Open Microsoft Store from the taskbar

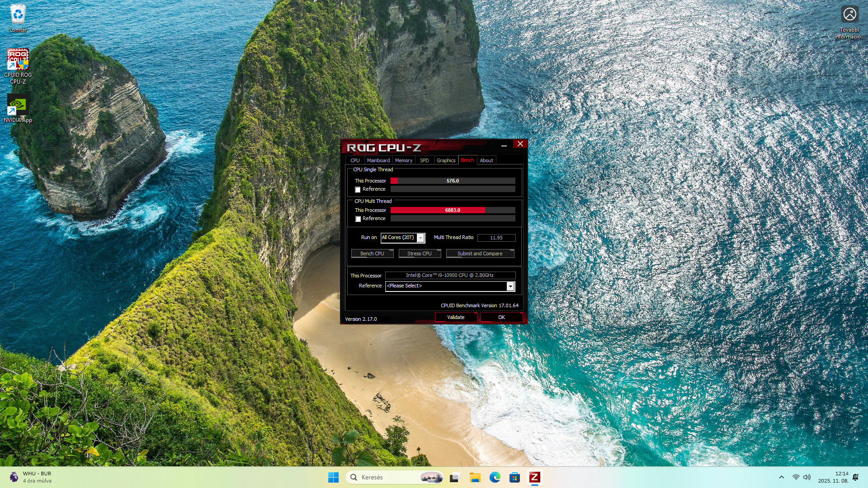coord(514,477)
